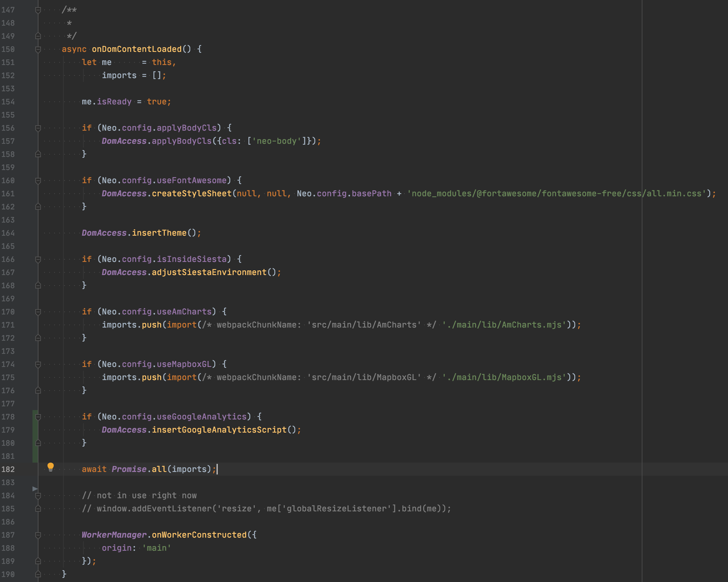Click the 'neo-body' string literal

(x=277, y=141)
